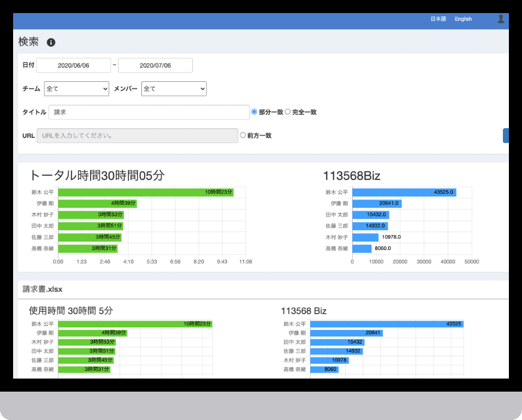This screenshot has height=420, width=522.
Task: Click the lower blue bar labeled 43525
Action: tap(387, 324)
